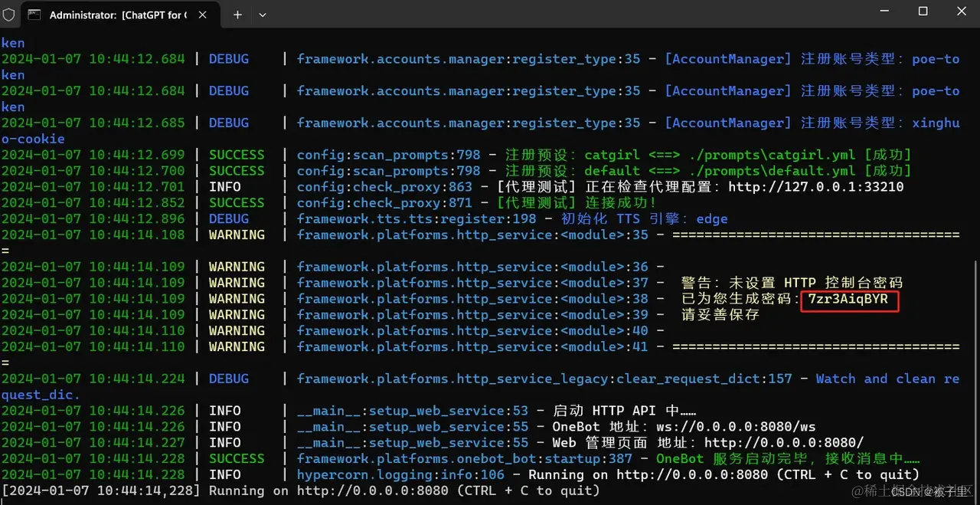Click the administrator shield icon in title bar
The height and width of the screenshot is (505, 980).
(x=9, y=15)
